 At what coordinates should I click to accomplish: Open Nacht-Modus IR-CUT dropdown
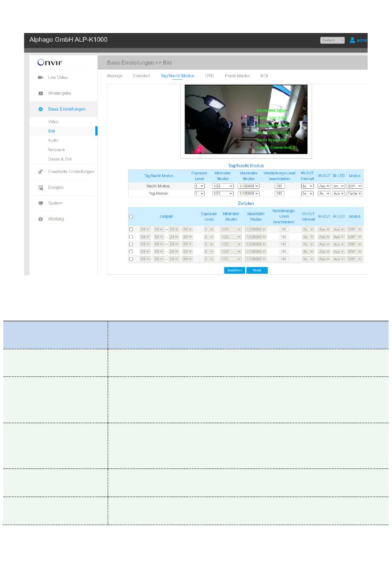coord(324,186)
